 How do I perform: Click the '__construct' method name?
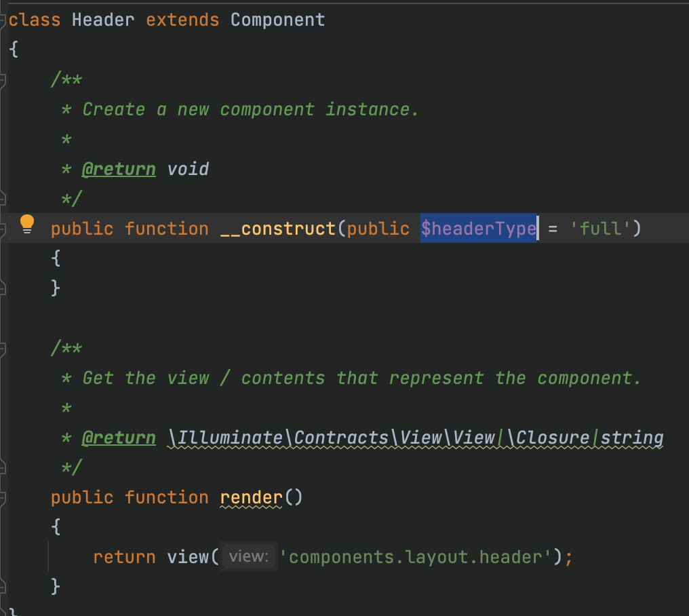(278, 229)
